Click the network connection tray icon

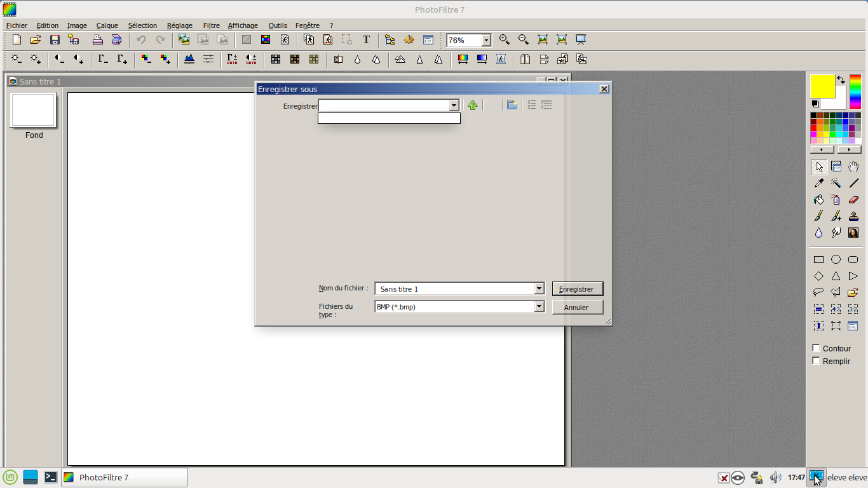point(756,477)
